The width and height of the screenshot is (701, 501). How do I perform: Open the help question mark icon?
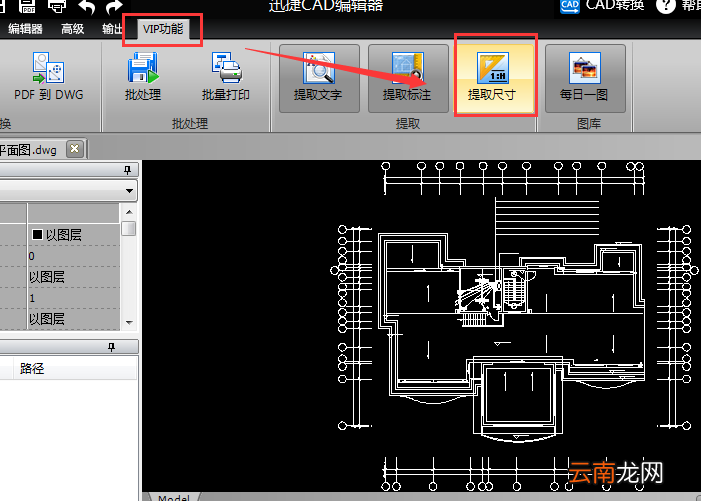click(665, 5)
